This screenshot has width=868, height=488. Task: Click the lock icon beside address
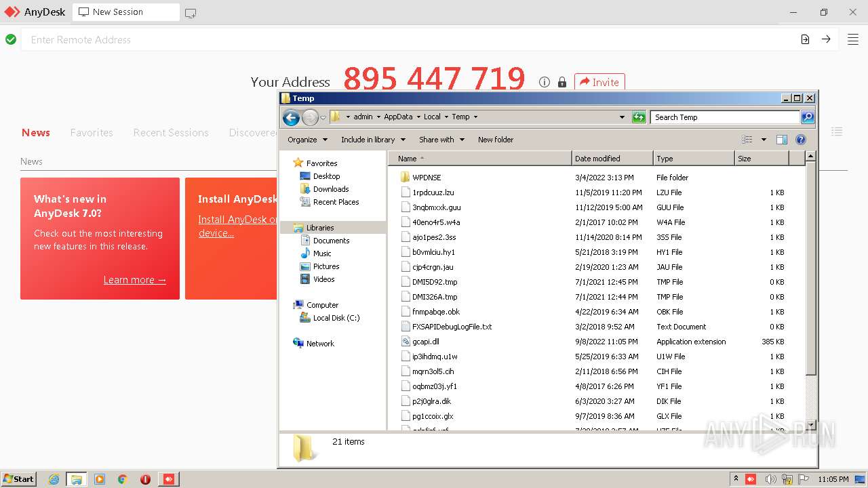(562, 82)
